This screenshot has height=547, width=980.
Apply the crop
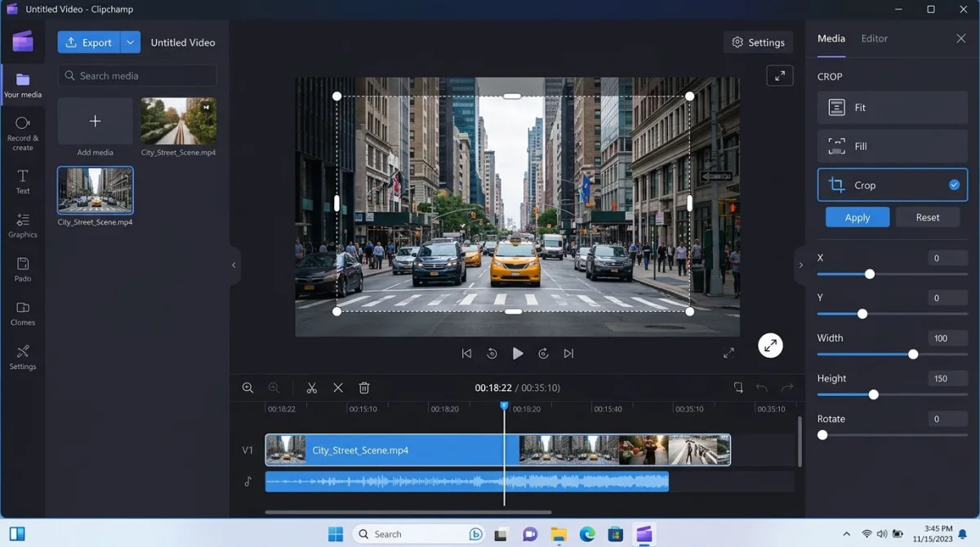[x=857, y=217]
